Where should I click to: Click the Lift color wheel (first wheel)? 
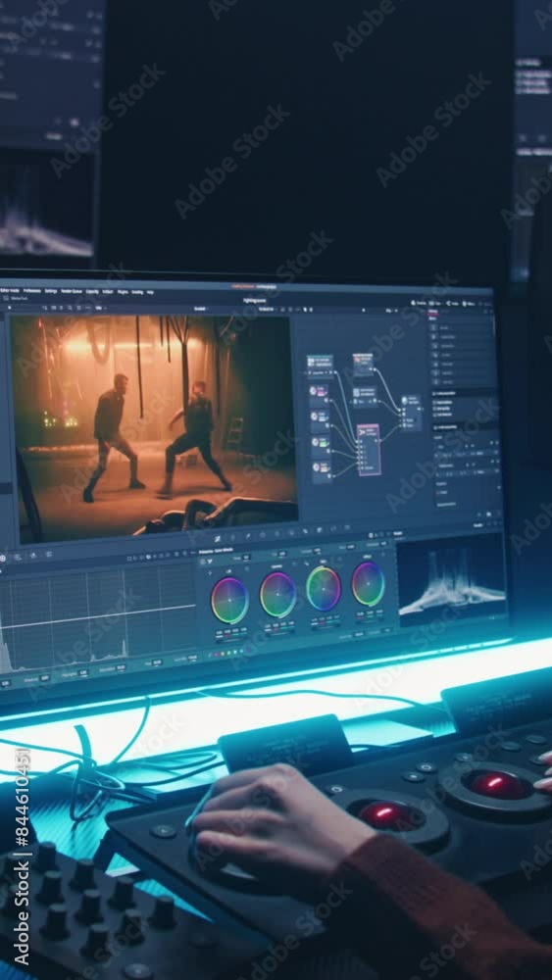[229, 600]
